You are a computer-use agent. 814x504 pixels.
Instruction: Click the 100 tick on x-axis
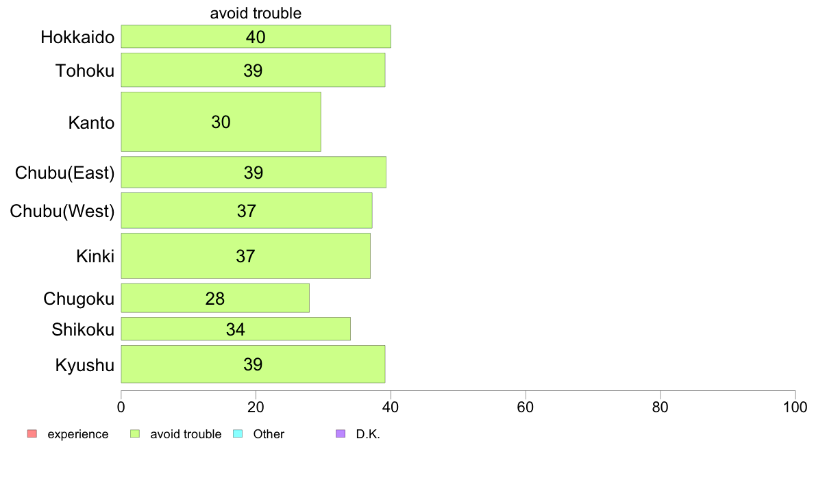(x=795, y=407)
